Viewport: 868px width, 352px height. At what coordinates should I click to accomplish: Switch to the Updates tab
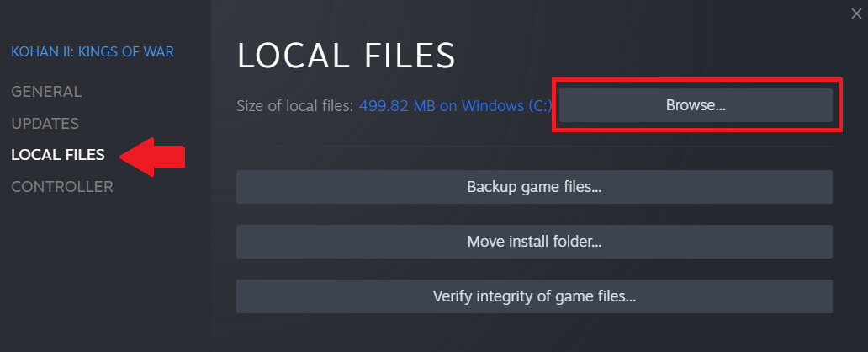coord(45,123)
